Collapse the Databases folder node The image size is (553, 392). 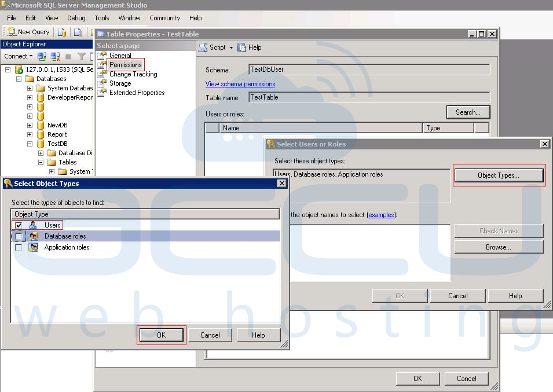pos(19,79)
